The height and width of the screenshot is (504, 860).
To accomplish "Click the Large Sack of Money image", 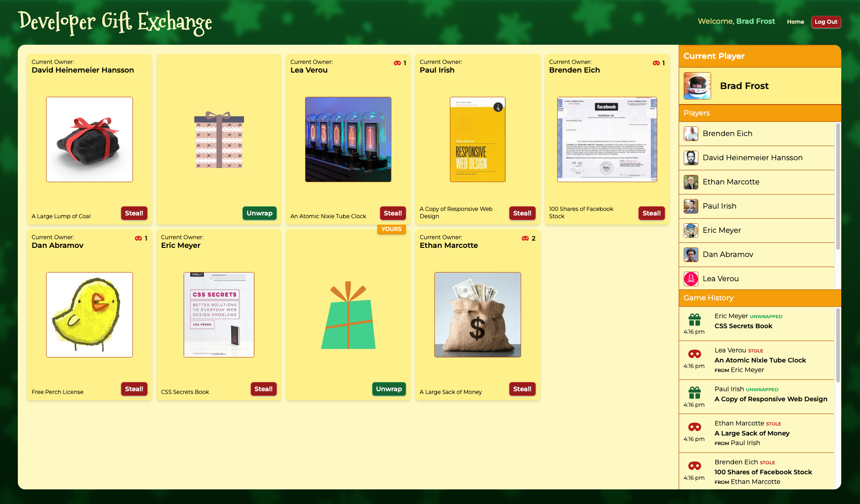I will pyautogui.click(x=477, y=315).
